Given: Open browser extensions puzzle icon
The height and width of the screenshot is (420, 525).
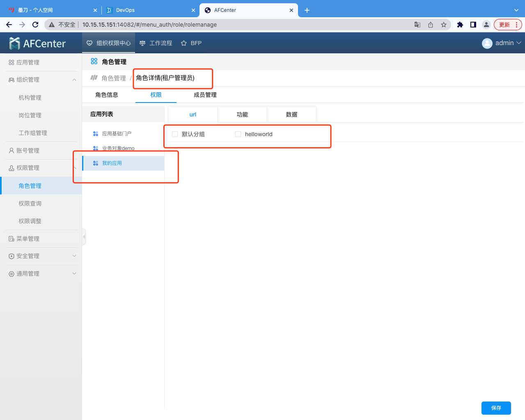Looking at the screenshot, I should click(460, 25).
